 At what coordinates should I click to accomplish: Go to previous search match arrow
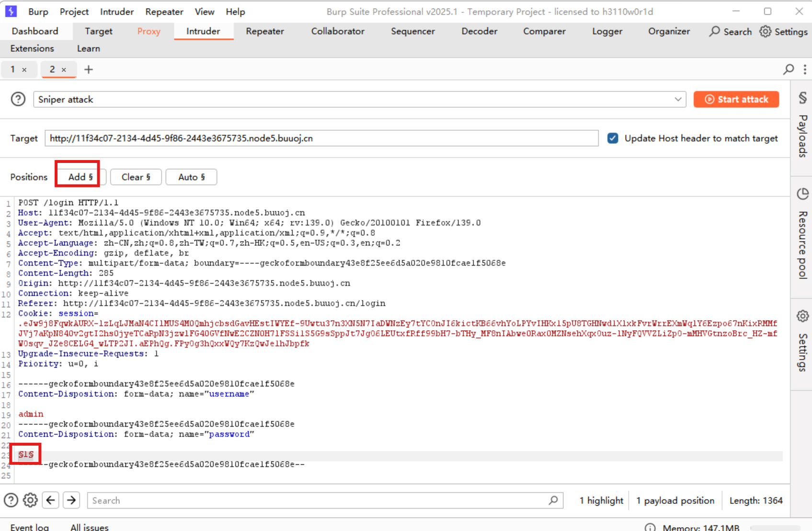[51, 500]
